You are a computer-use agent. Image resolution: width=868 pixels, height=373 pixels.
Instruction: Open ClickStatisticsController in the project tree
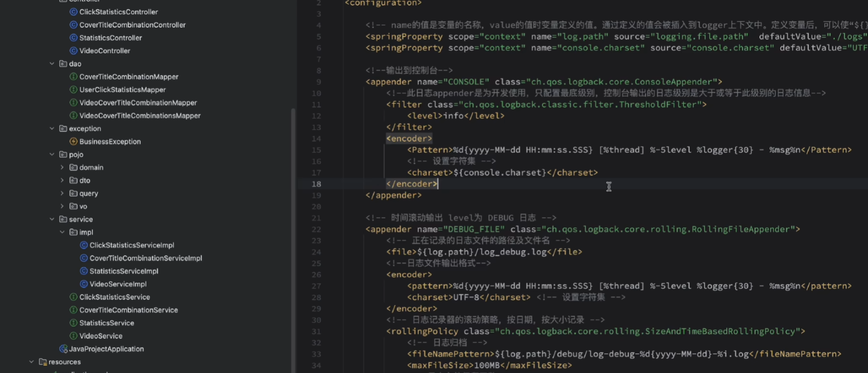[118, 12]
